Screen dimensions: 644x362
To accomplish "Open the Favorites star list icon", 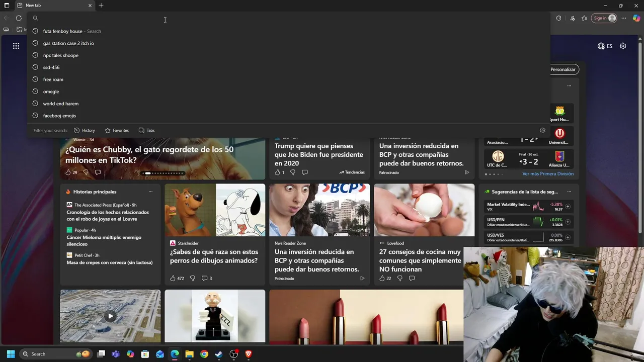I will 584,18.
